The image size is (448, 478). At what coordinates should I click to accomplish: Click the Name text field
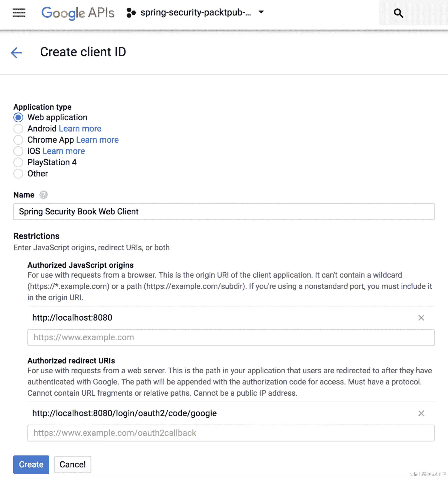[x=223, y=211]
